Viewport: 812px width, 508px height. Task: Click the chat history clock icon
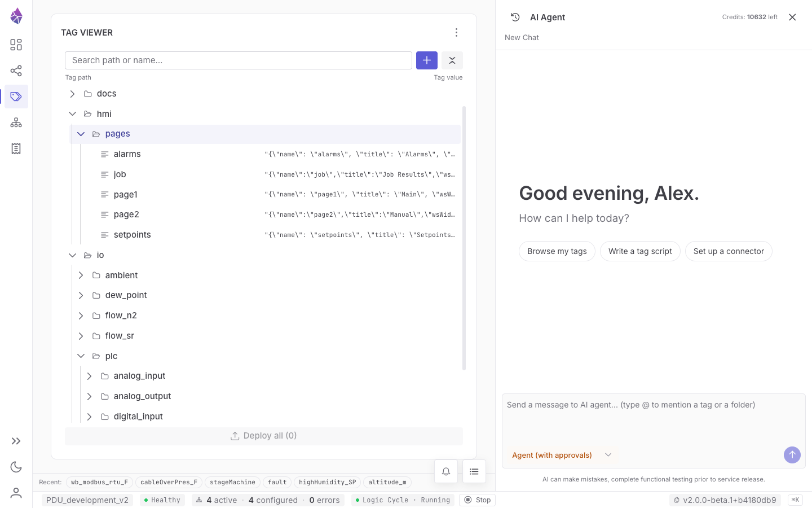tap(515, 17)
